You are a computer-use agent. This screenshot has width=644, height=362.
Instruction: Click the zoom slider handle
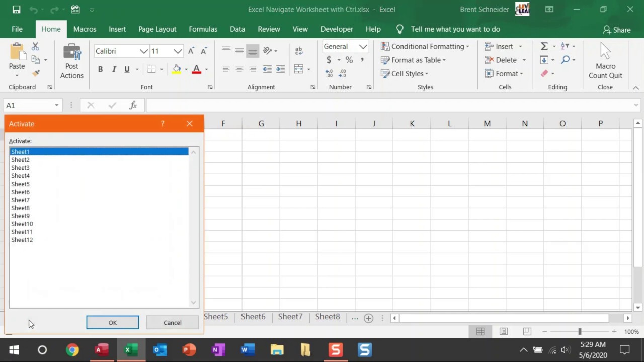(x=580, y=331)
